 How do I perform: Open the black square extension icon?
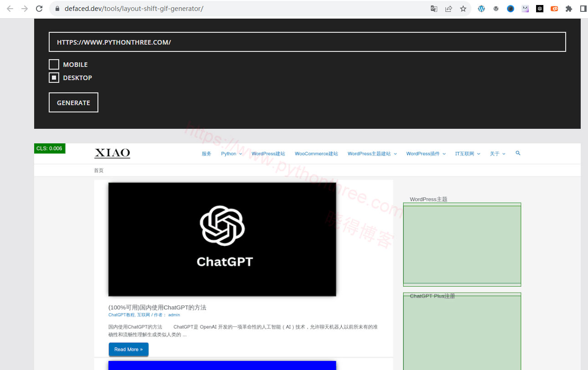[x=540, y=9]
